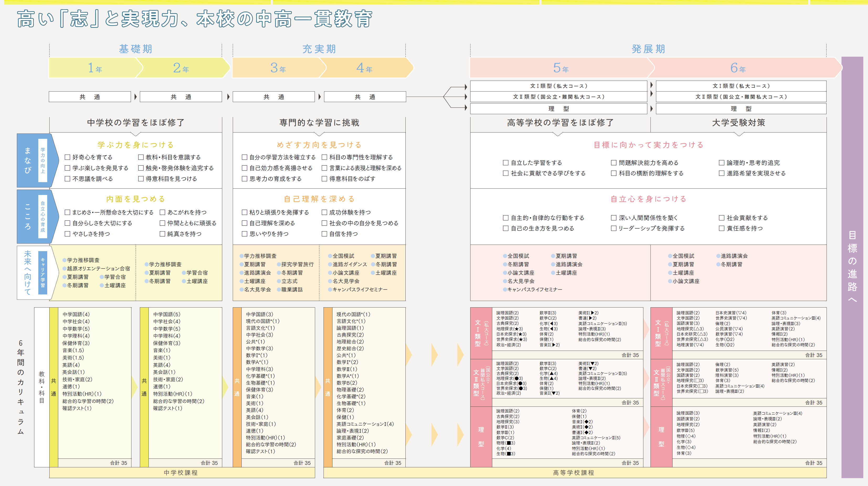The width and height of the screenshot is (868, 486).
Task: Click the arrowhead pointing to 5年 理型 box
Action: click(x=466, y=108)
